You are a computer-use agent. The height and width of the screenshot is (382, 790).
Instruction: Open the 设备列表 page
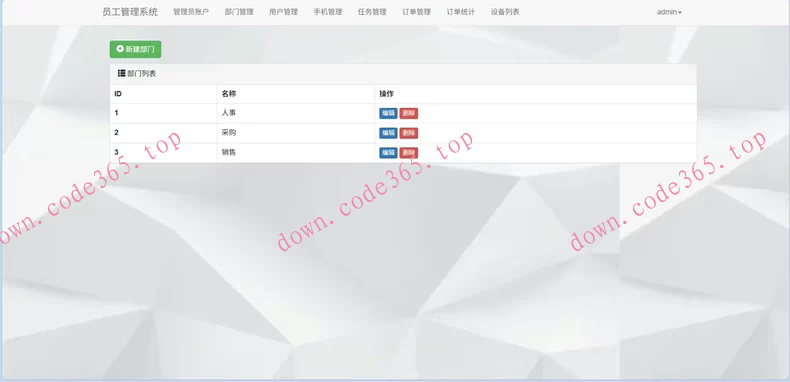505,12
